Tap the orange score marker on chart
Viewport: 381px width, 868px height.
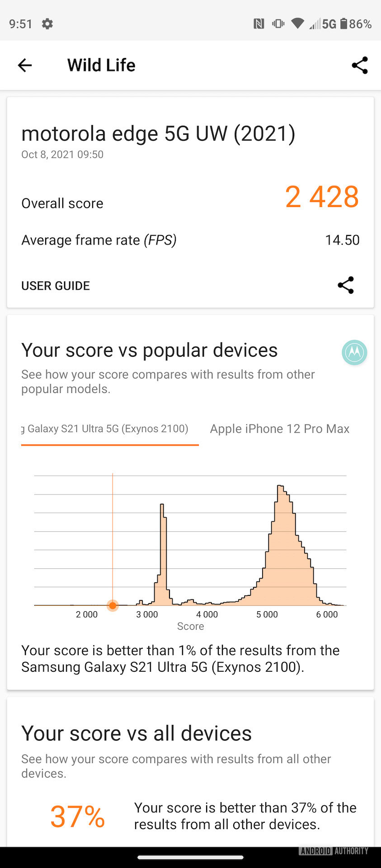point(113,605)
